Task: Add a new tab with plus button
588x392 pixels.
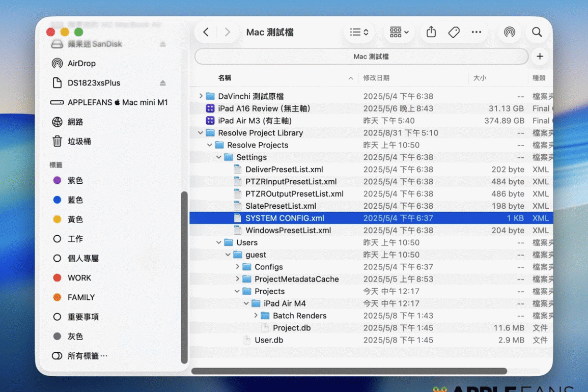Action: (x=540, y=57)
